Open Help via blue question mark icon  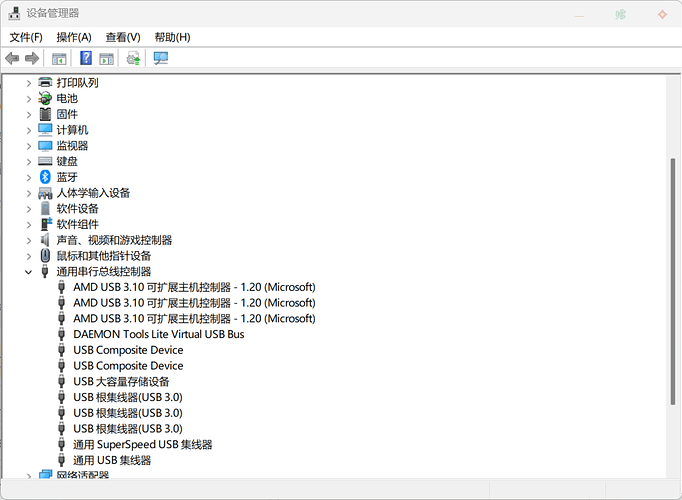point(86,58)
